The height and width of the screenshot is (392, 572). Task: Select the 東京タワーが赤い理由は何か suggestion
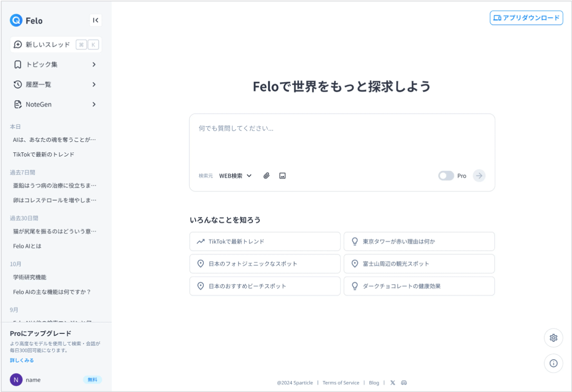[x=419, y=241]
